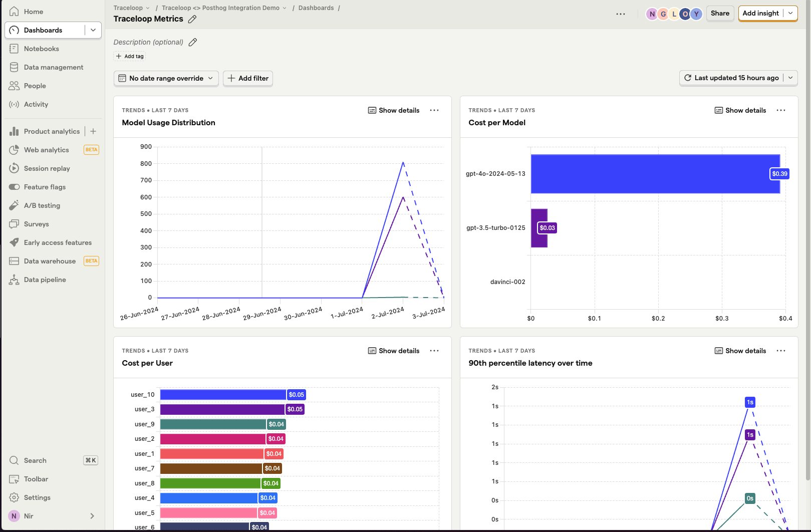Edit dashboard title with pencil icon
This screenshot has width=811, height=532.
point(192,19)
